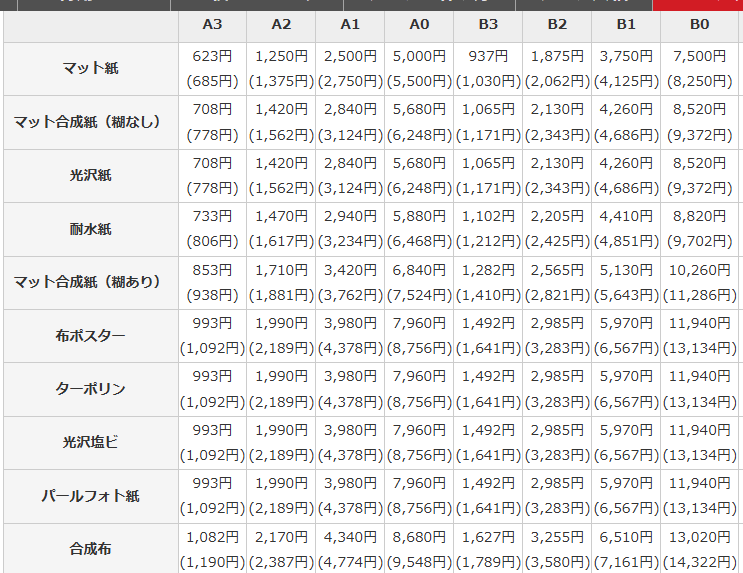This screenshot has height=573, width=743.
Task: Click the マット紙 row label
Action: coord(91,69)
